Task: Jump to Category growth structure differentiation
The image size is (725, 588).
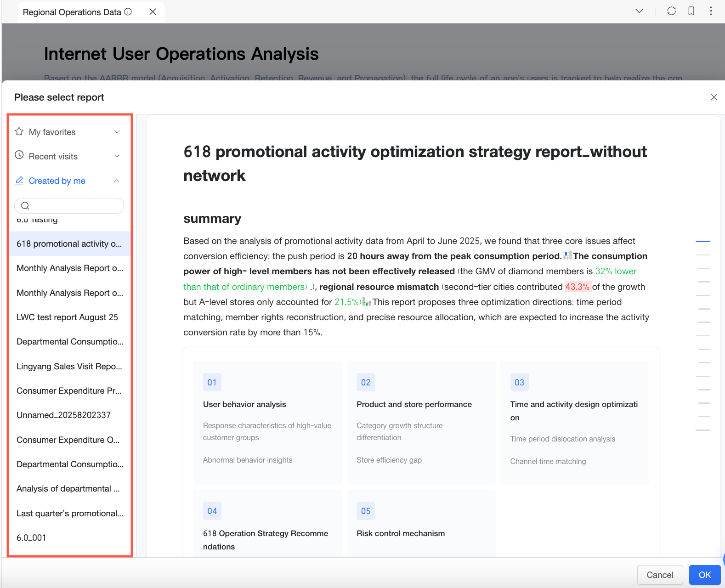Action: coord(400,431)
